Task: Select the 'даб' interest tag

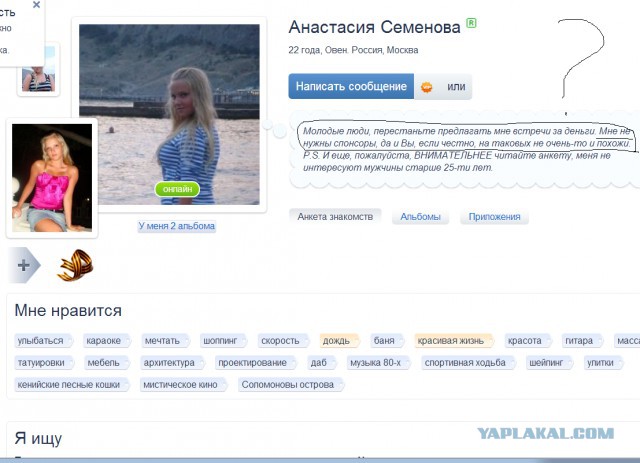Action: [x=322, y=363]
